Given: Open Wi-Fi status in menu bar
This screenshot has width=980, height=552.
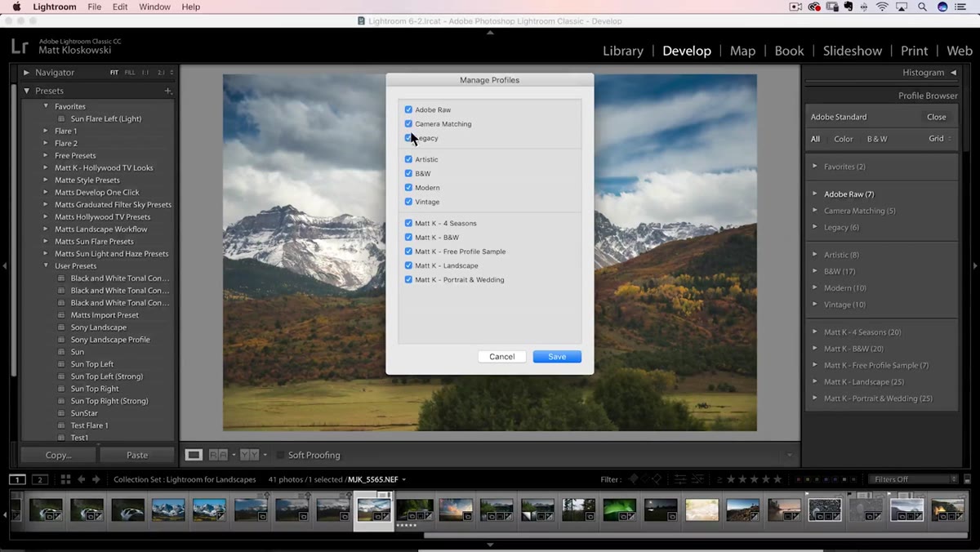Looking at the screenshot, I should 882,7.
